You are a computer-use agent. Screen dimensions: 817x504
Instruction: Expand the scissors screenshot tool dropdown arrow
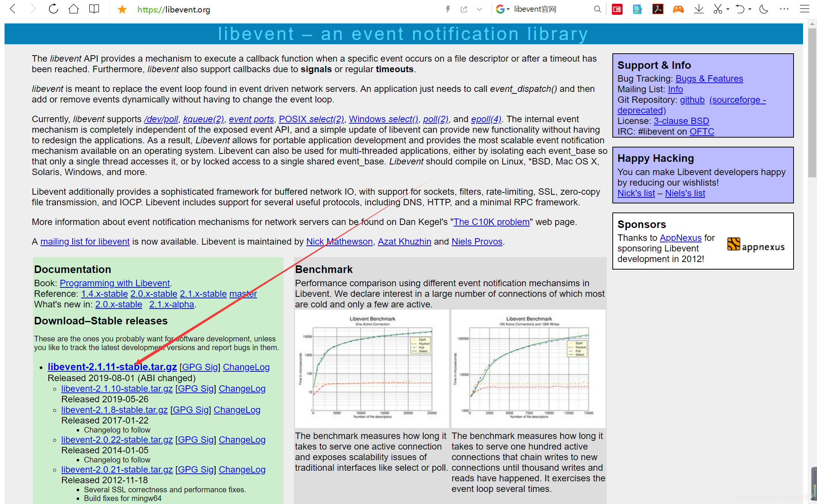pos(728,9)
